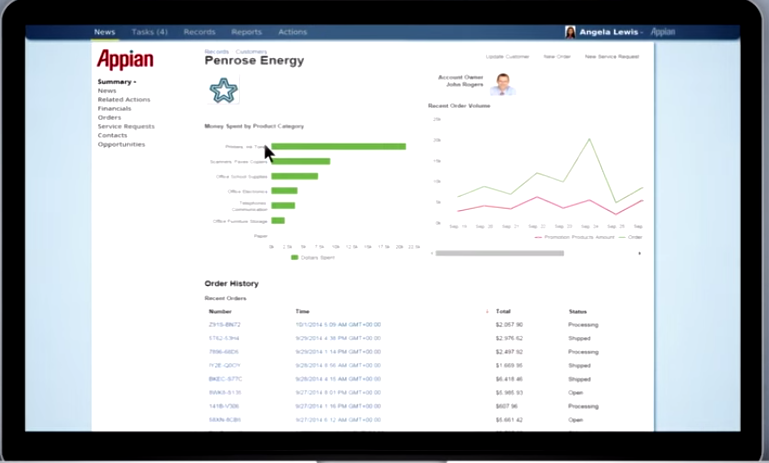Switch to the Reports tab
The width and height of the screenshot is (769, 463).
[247, 32]
